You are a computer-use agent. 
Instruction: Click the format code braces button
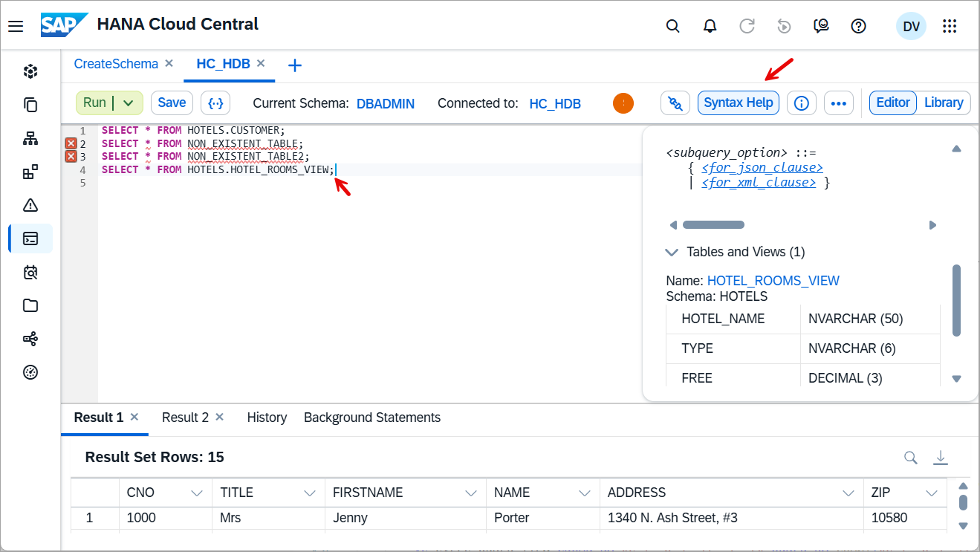pos(215,103)
